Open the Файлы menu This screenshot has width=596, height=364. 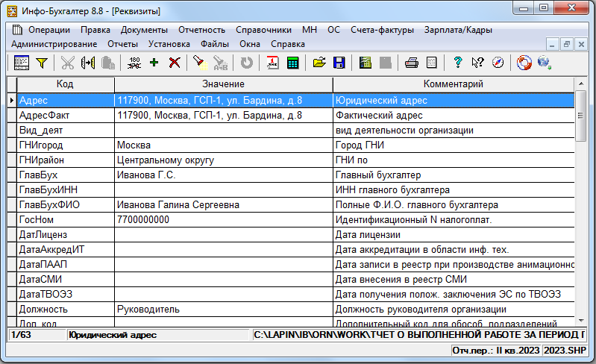[x=215, y=44]
